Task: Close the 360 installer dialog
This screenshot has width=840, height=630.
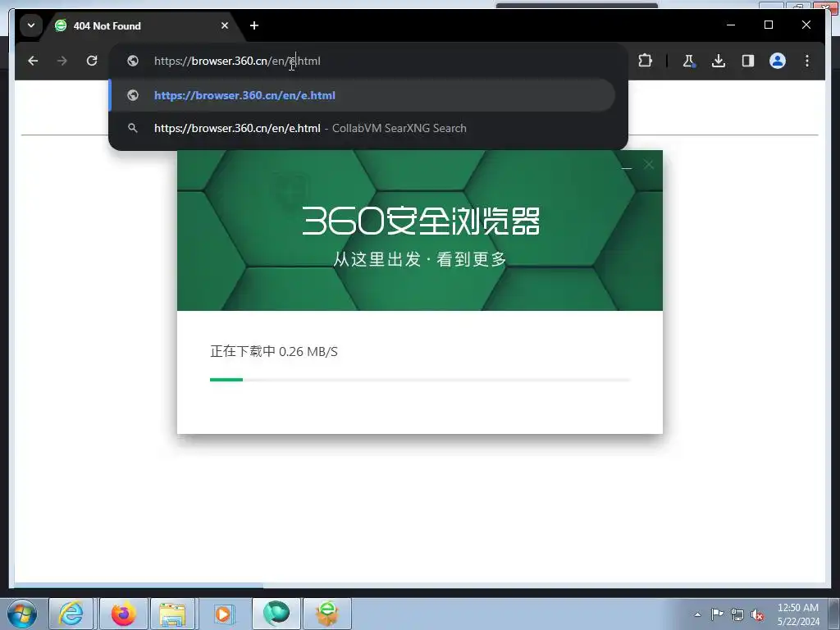Action: click(x=649, y=165)
